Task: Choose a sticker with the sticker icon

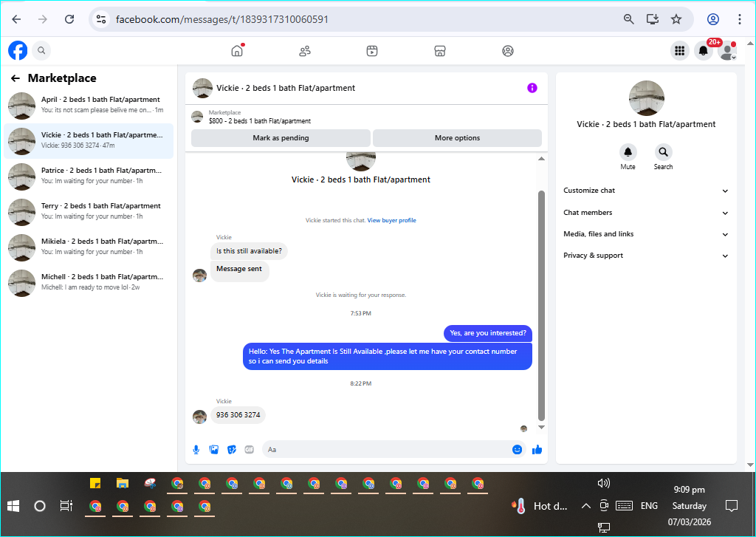Action: tap(232, 450)
